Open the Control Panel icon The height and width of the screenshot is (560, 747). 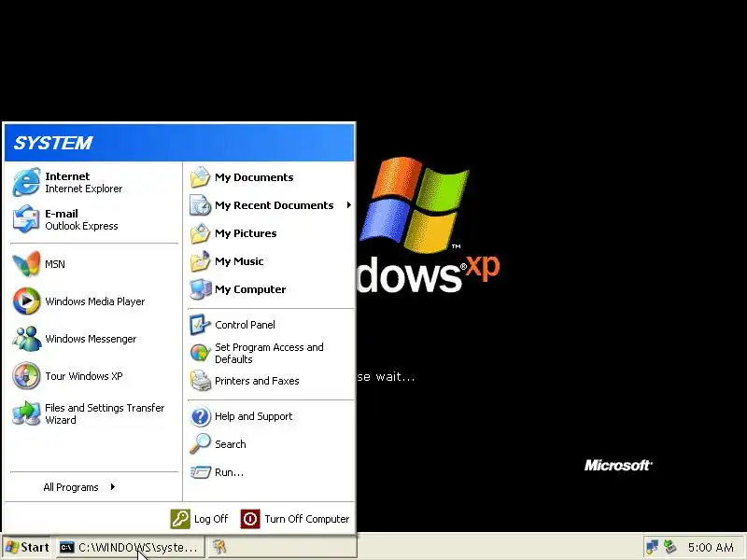point(200,325)
